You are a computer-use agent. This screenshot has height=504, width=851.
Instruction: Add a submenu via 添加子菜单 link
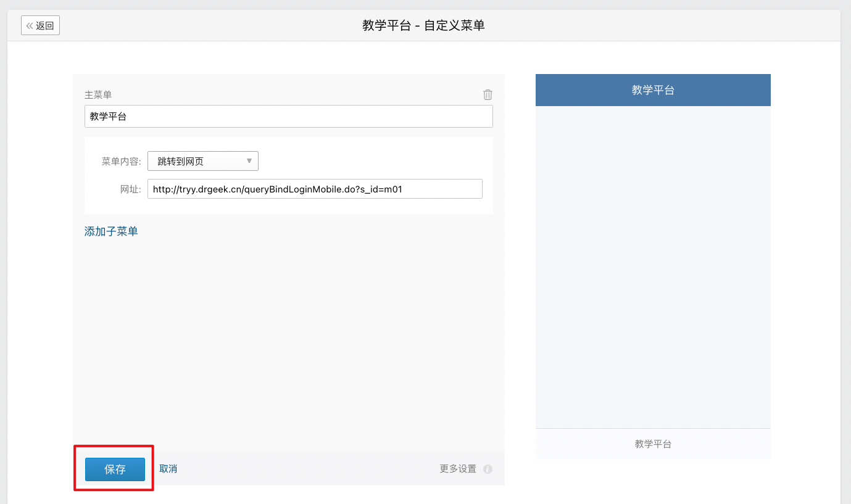tap(111, 231)
